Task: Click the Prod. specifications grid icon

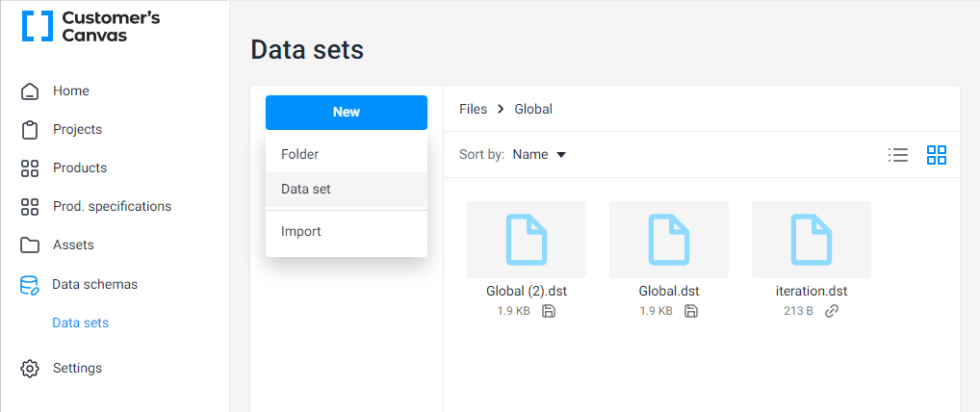Action: pos(30,207)
